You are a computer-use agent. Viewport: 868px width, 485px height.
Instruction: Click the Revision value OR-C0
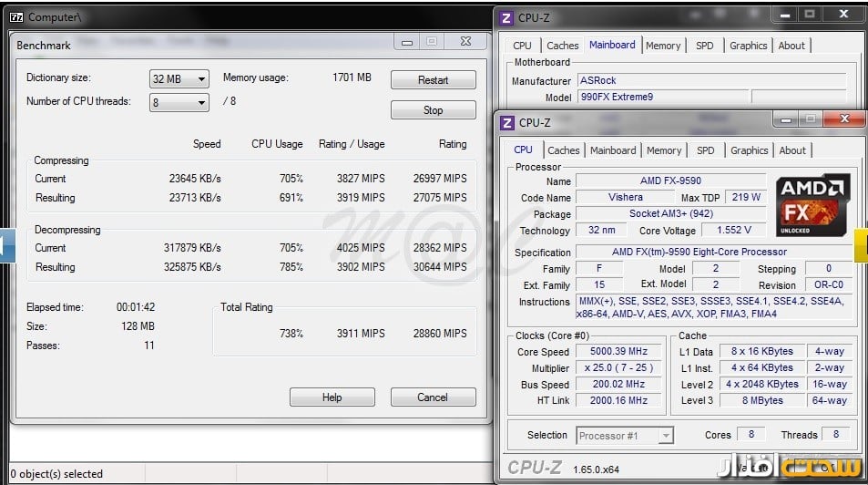point(828,285)
